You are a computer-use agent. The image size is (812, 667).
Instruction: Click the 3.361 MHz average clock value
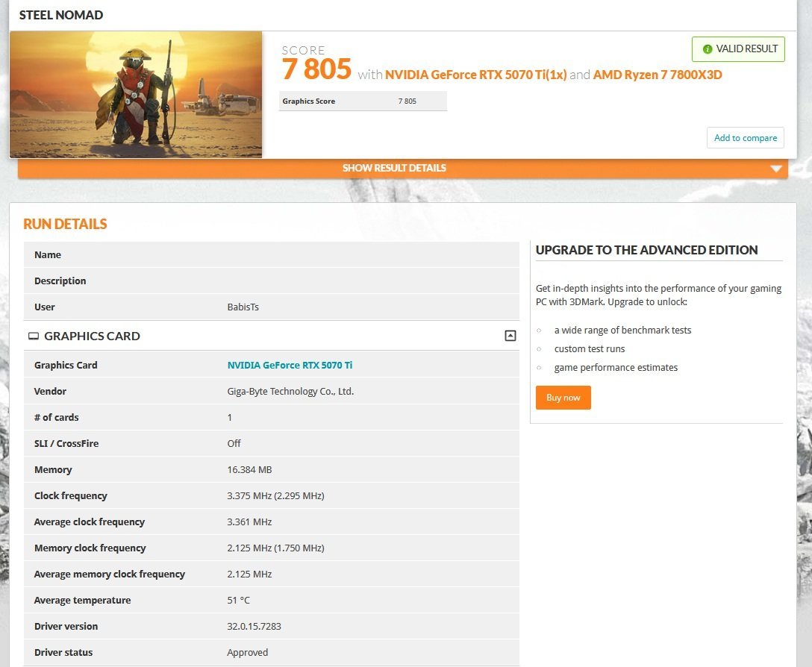coord(249,522)
